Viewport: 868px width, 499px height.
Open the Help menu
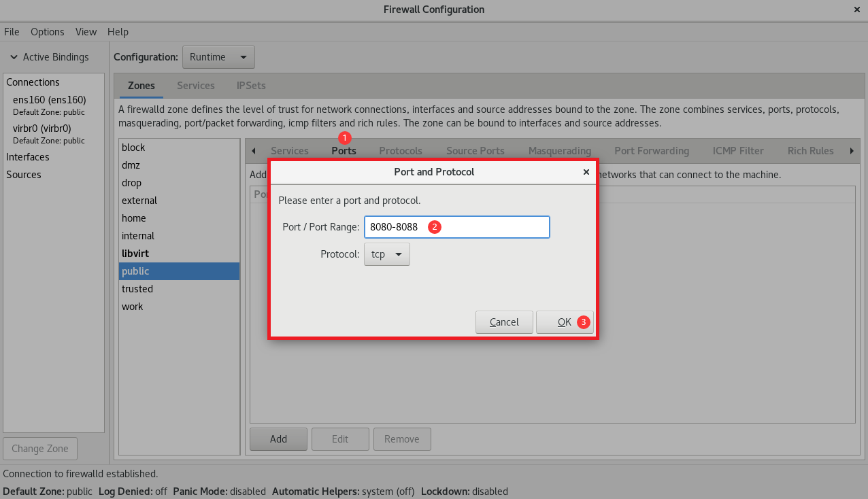click(118, 32)
